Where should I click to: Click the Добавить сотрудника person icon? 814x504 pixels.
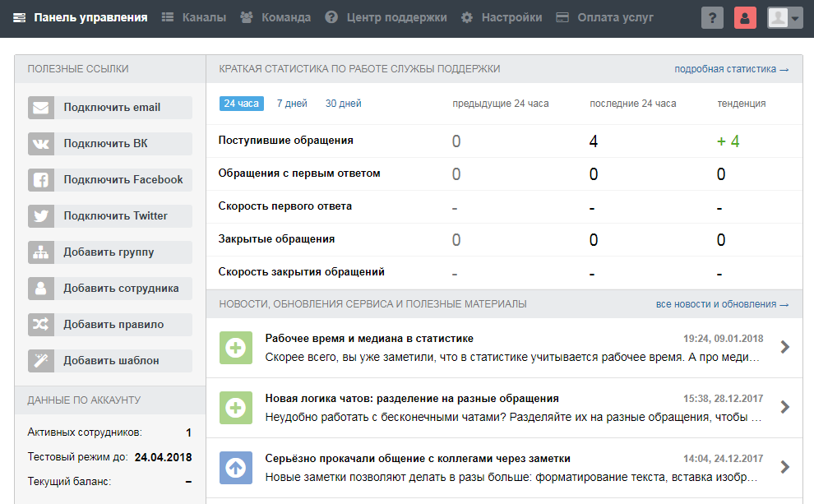(39, 288)
